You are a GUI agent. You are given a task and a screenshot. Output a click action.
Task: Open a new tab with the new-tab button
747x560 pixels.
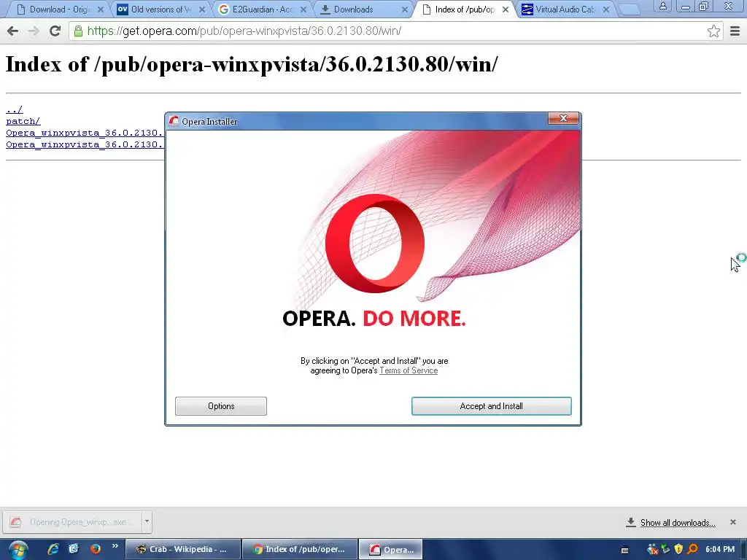click(x=630, y=10)
